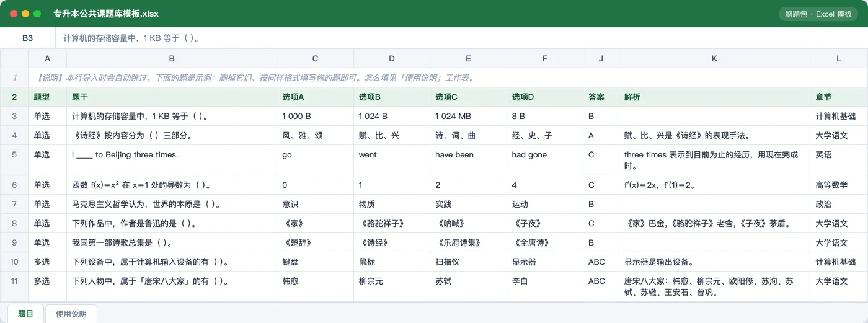Click the 我国第一部诗歌总集是 question cell
Viewport: 868px width, 323px height.
tap(172, 242)
